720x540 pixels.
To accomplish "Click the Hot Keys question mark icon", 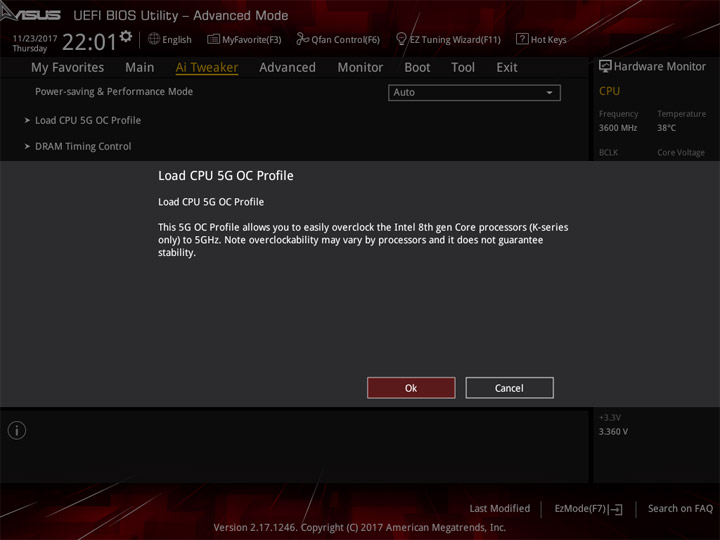I will coord(522,39).
